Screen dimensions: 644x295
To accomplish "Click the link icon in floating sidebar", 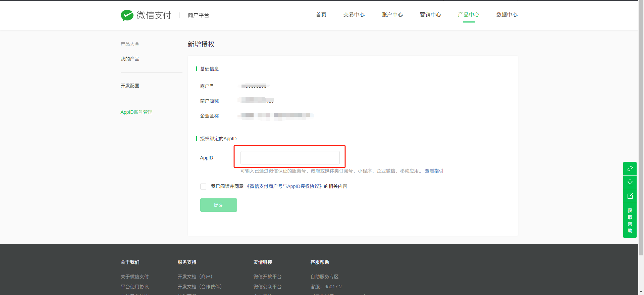I will click(x=630, y=168).
